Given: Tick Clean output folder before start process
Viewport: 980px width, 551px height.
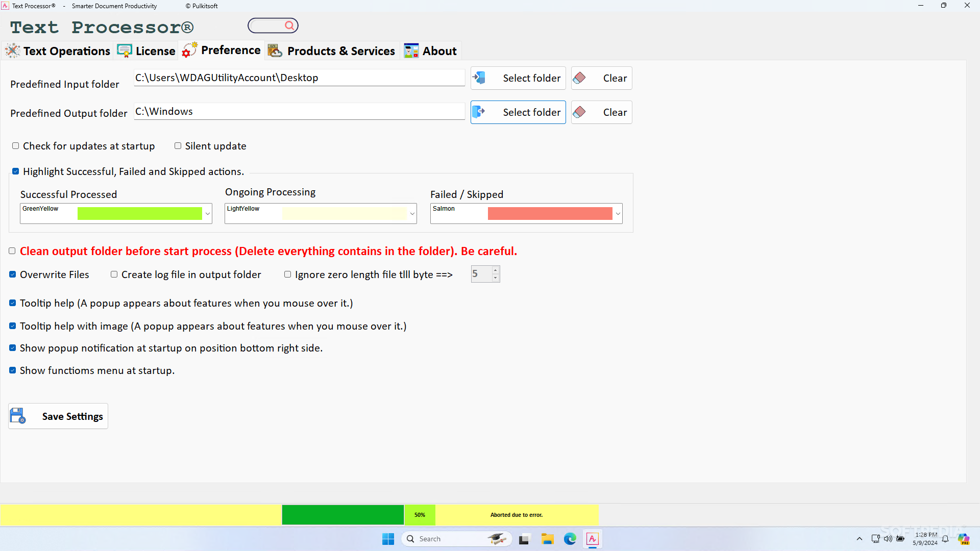Looking at the screenshot, I should 12,251.
